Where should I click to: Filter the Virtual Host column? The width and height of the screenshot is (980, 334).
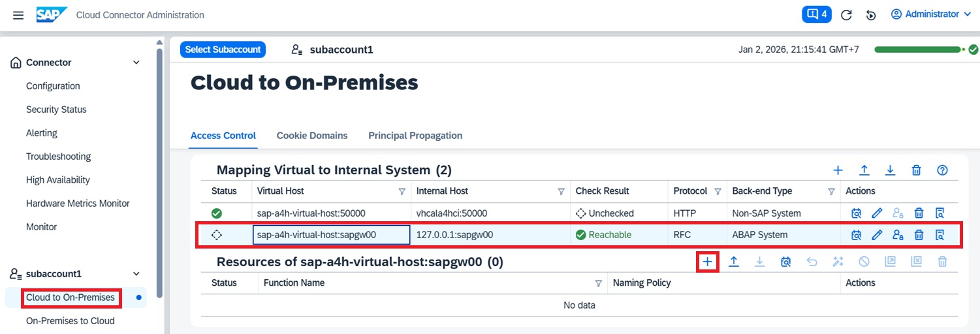(402, 192)
